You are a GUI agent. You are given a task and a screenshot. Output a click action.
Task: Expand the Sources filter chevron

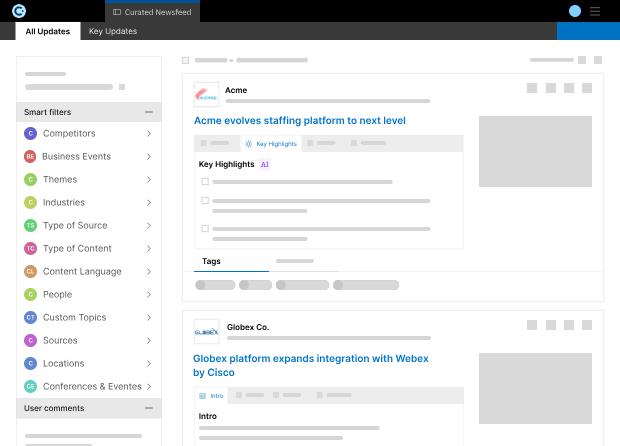(x=149, y=340)
